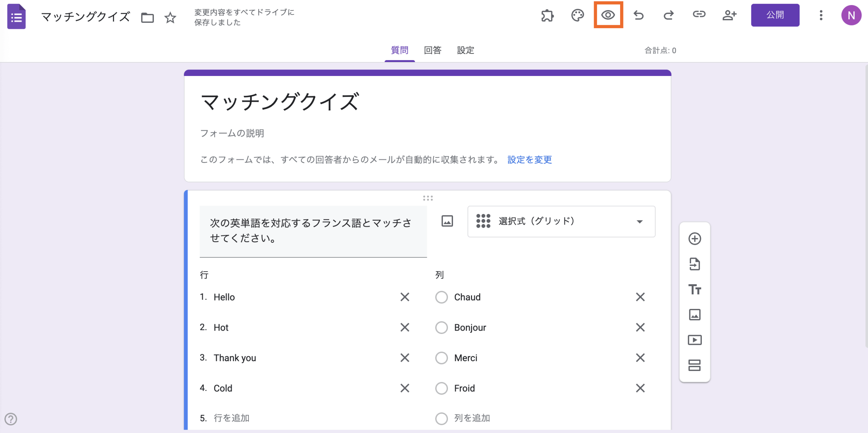
Task: Select the Chaud radio button
Action: coord(441,297)
